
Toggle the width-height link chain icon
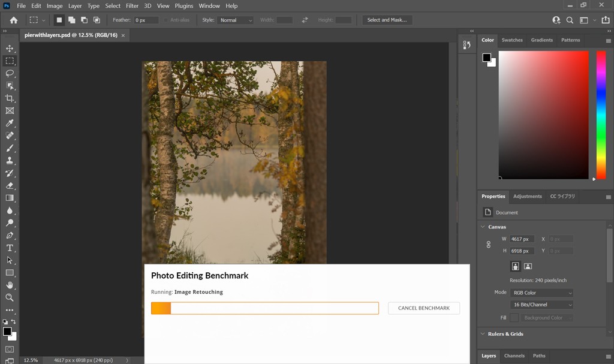tap(488, 245)
